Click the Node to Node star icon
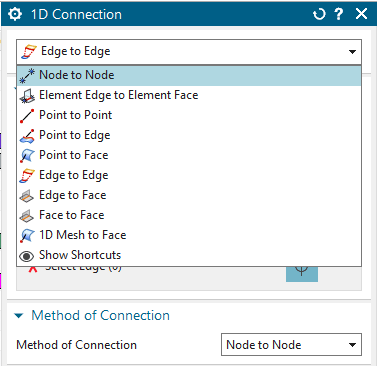The height and width of the screenshot is (366, 377). (27, 75)
